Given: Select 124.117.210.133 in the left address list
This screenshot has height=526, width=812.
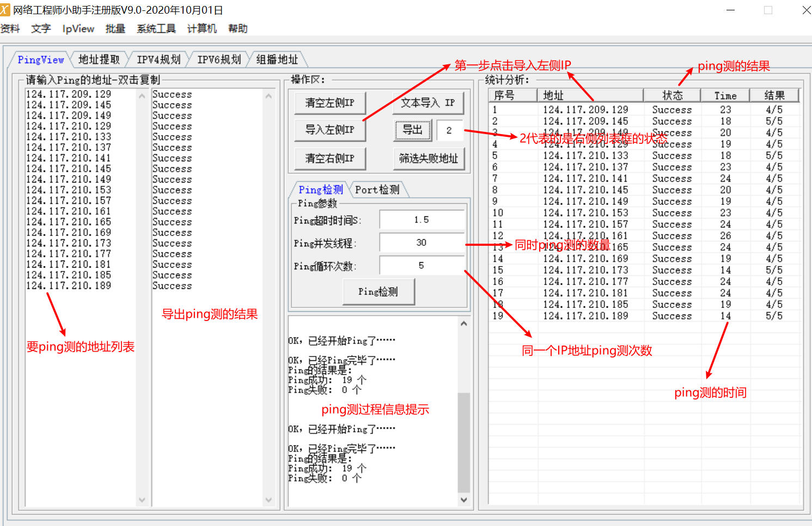Looking at the screenshot, I should click(69, 137).
